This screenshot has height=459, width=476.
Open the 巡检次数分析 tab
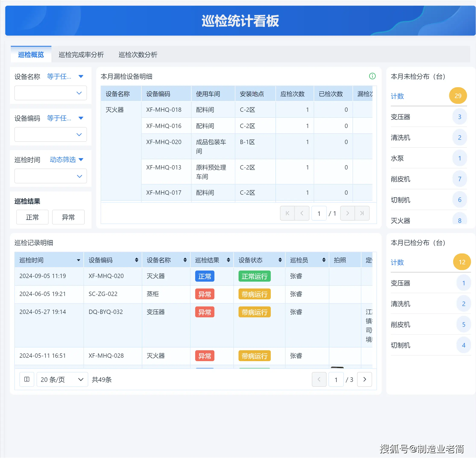click(x=138, y=55)
